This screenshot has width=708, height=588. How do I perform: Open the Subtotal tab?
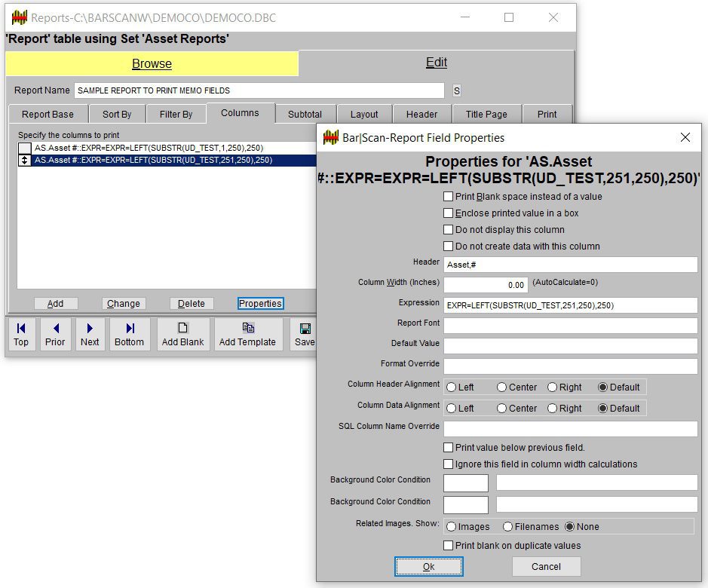coord(305,115)
